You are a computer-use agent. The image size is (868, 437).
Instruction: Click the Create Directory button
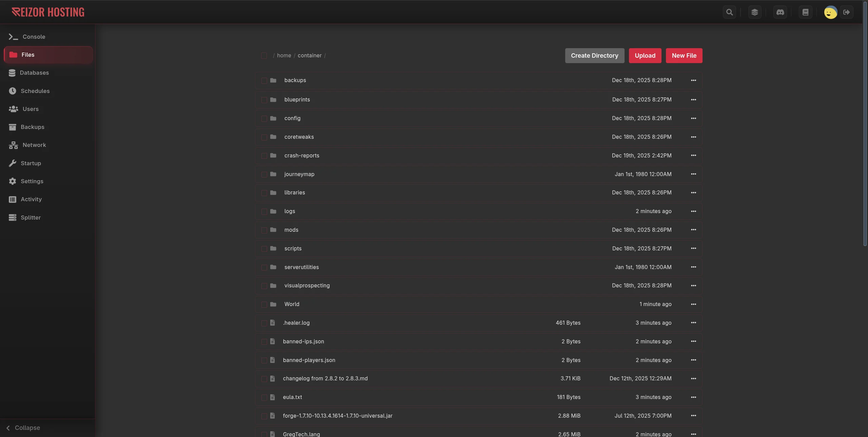coord(594,56)
